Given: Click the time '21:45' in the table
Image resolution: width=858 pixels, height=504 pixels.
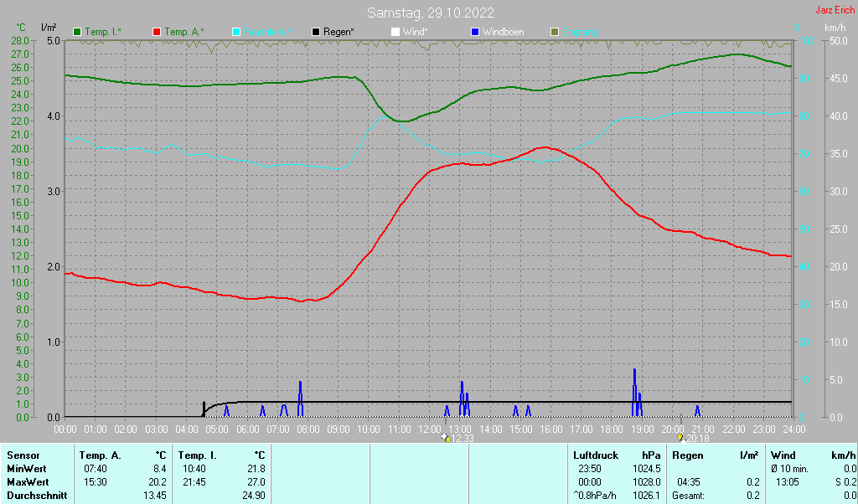Looking at the screenshot, I should (194, 483).
